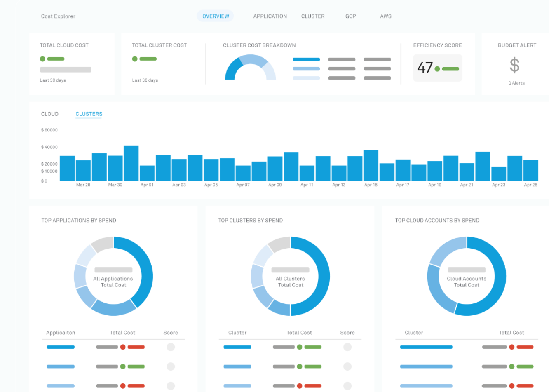Click red status dot in first application row

[x=123, y=347]
